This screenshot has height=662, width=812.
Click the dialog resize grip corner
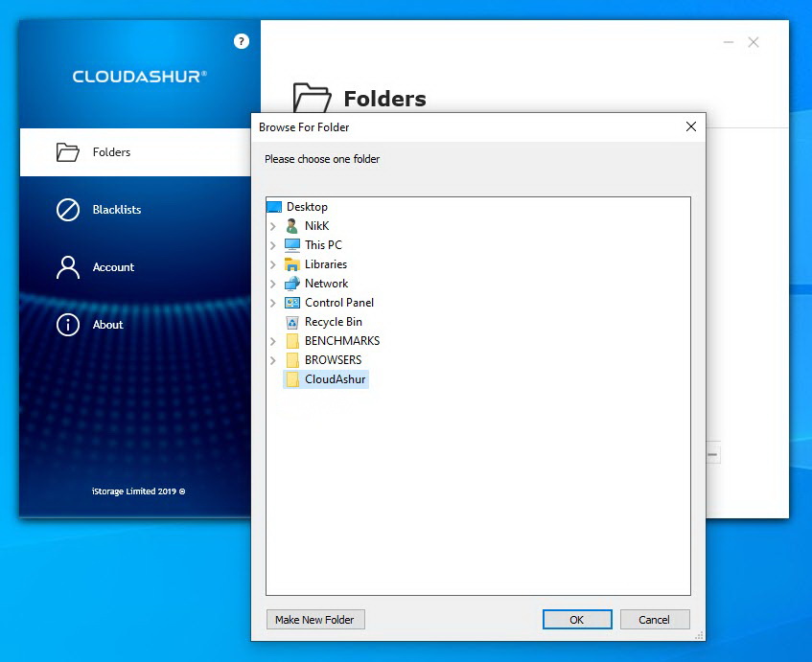click(699, 635)
